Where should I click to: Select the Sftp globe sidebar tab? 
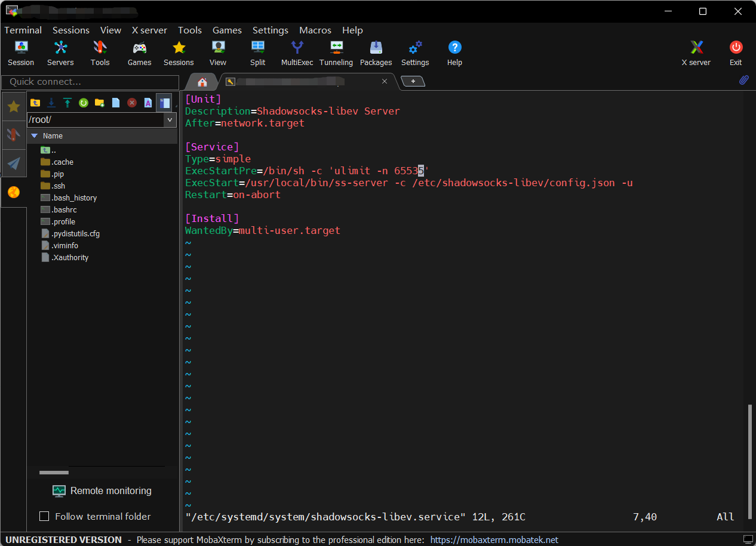(x=14, y=192)
